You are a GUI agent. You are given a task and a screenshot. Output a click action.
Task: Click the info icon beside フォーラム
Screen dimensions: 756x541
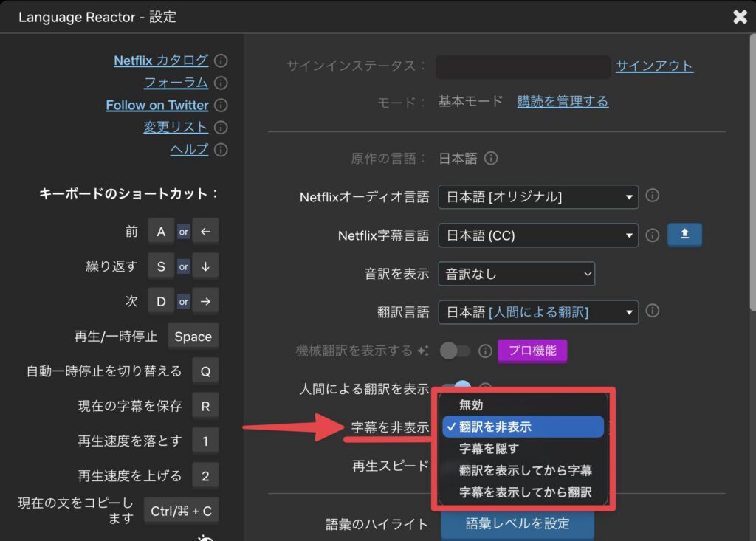[x=220, y=83]
